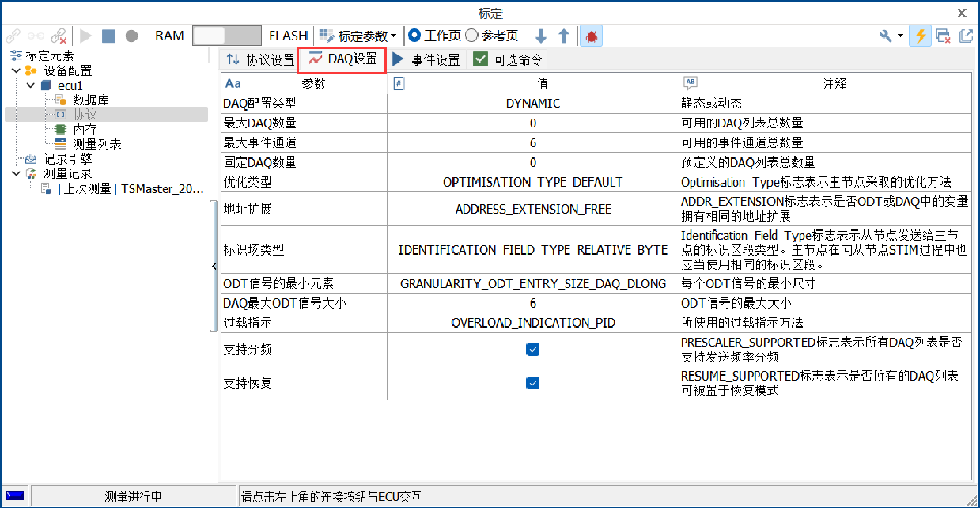
Task: Switch to the 协议设置 tab
Action: click(x=260, y=59)
